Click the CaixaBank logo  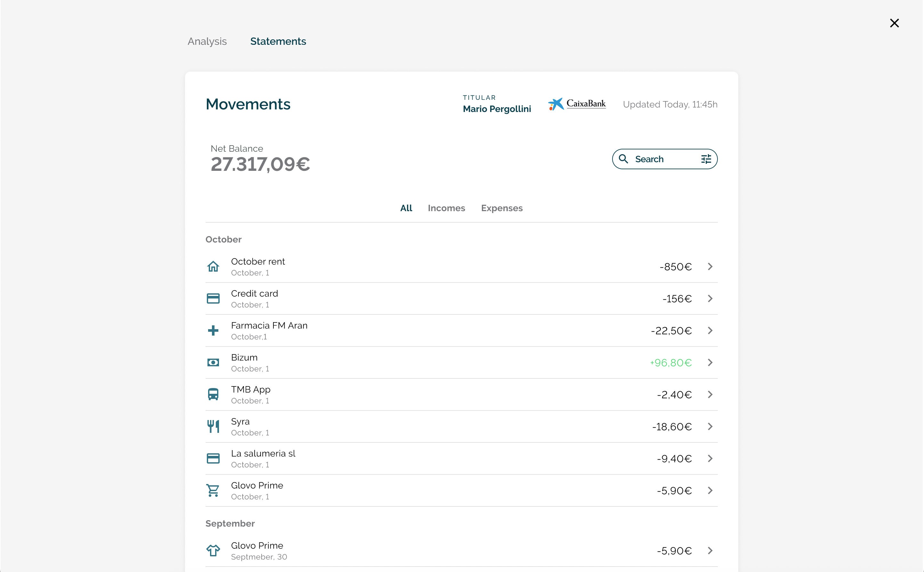click(x=577, y=104)
